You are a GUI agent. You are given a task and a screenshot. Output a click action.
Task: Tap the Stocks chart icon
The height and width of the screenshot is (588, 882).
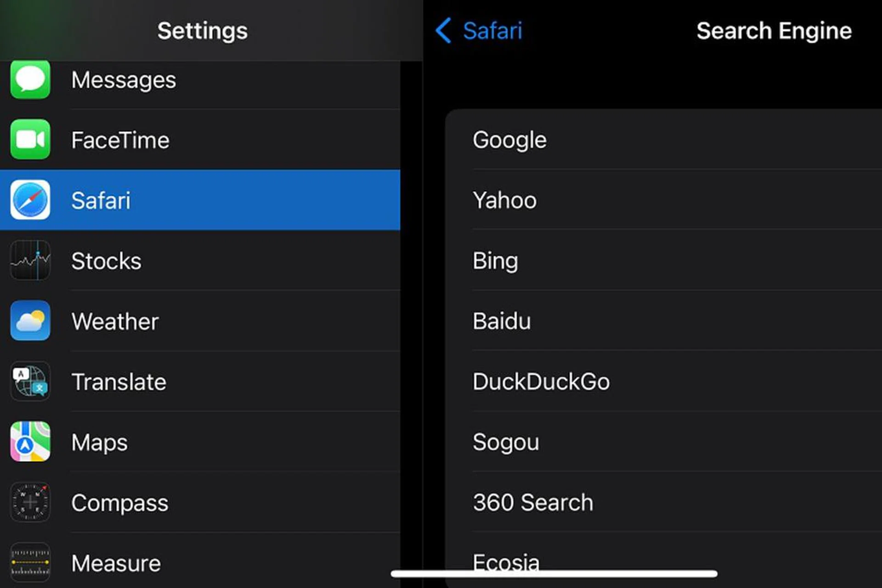[30, 260]
